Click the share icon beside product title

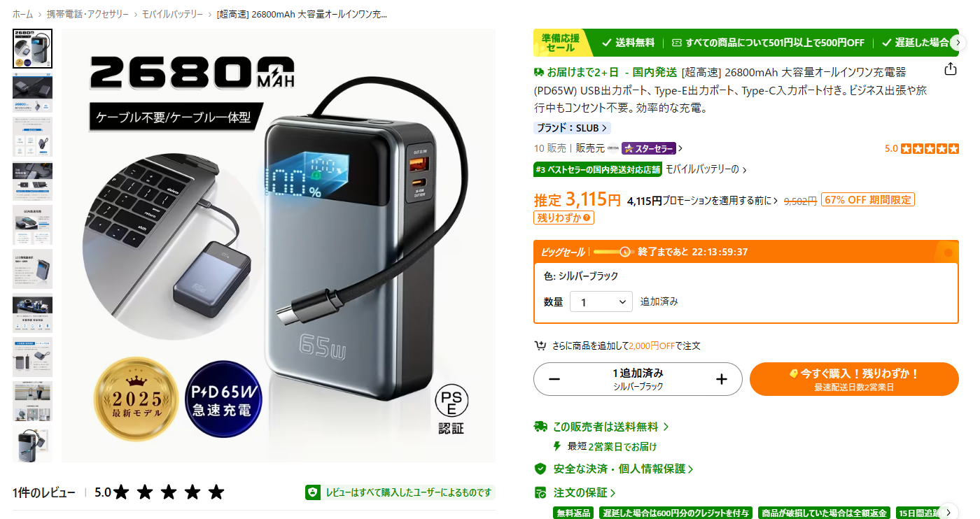tap(950, 69)
